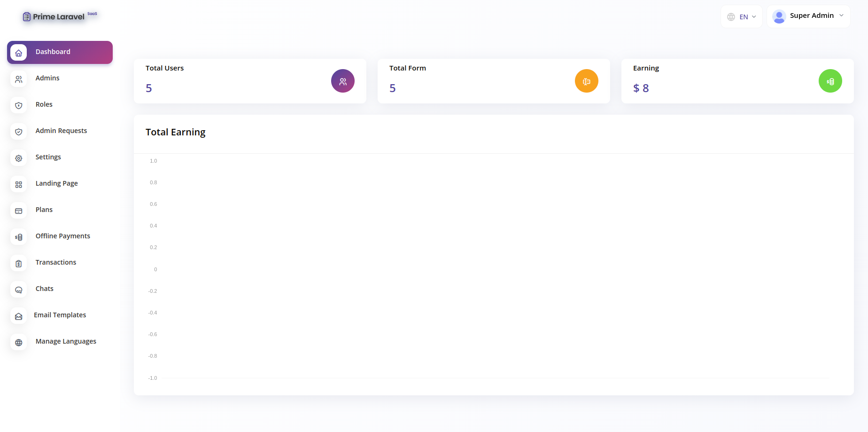The image size is (868, 432).
Task: Click the Chats bubble icon
Action: (18, 290)
